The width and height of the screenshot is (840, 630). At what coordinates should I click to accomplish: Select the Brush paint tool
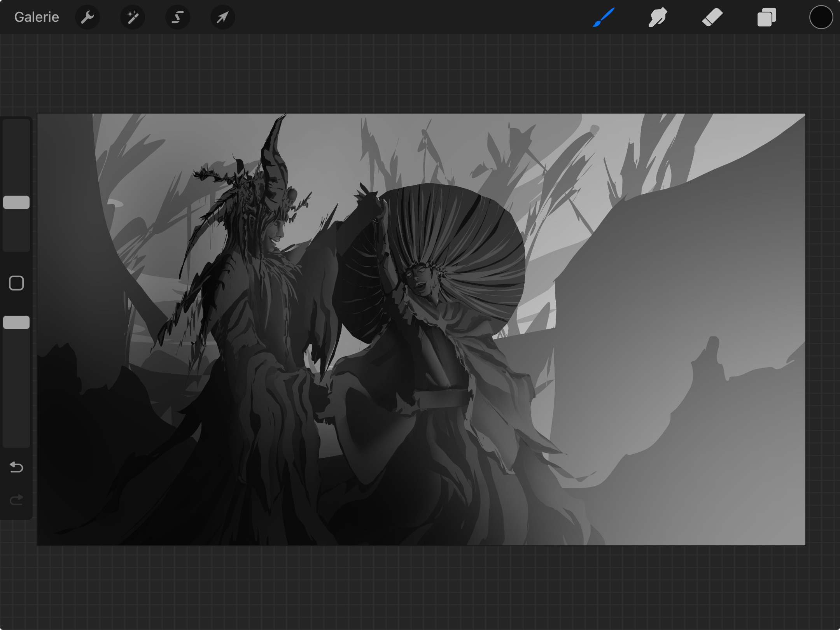604,17
